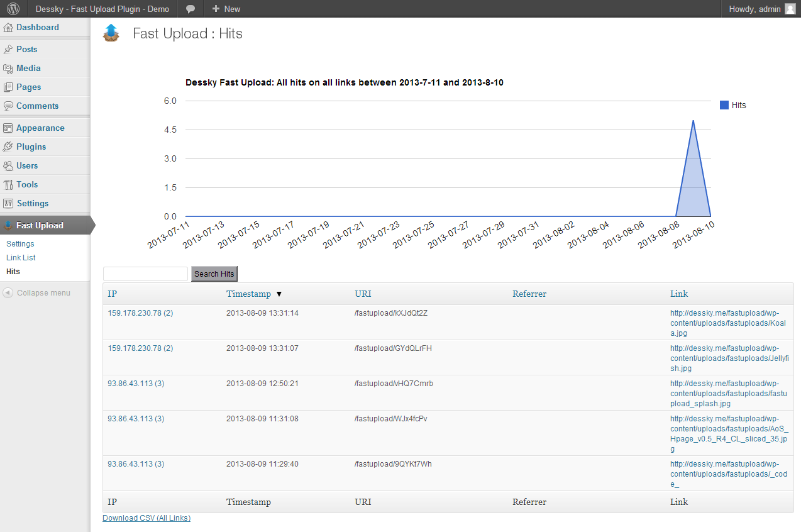Click the Posts pushpin icon
801x532 pixels.
point(8,50)
